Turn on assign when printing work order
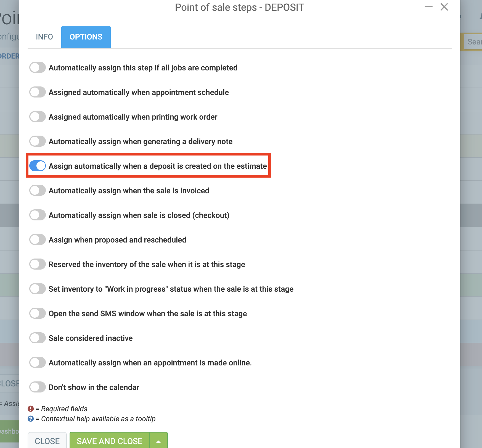 pos(38,117)
